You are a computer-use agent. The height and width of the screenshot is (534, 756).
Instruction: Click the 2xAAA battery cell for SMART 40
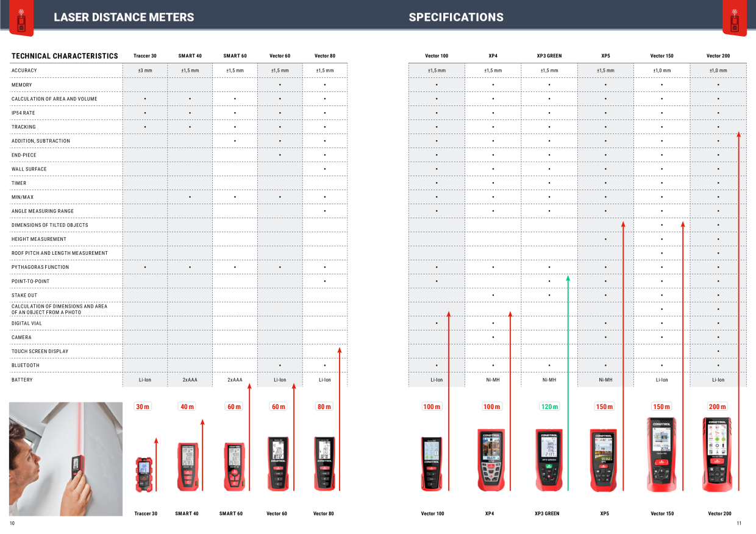coord(190,380)
